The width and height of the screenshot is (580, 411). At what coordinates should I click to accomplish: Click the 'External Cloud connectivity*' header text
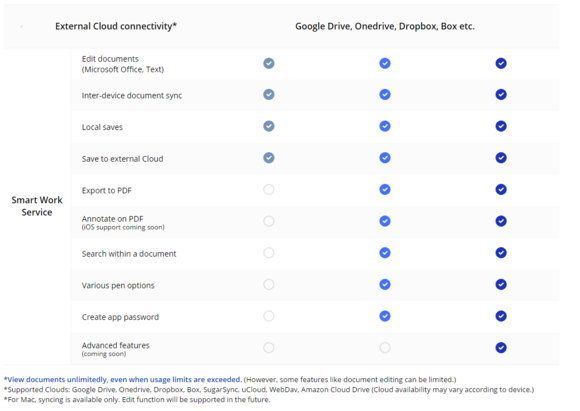116,26
